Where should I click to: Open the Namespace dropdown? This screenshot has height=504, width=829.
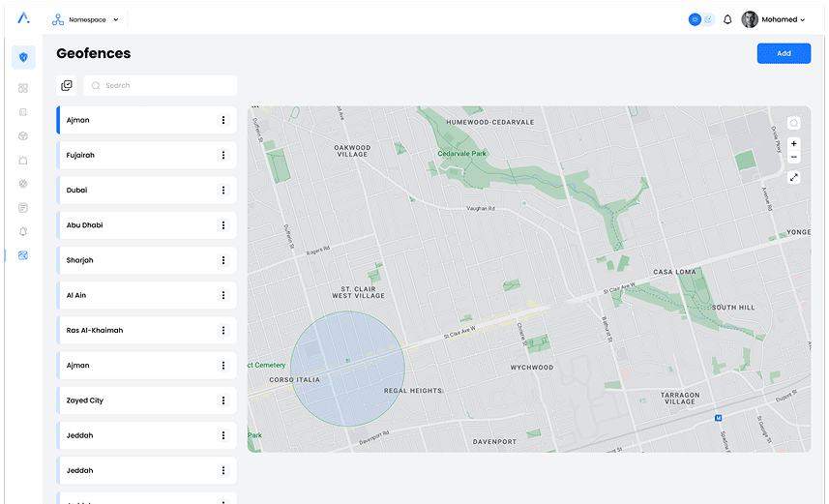pyautogui.click(x=87, y=19)
